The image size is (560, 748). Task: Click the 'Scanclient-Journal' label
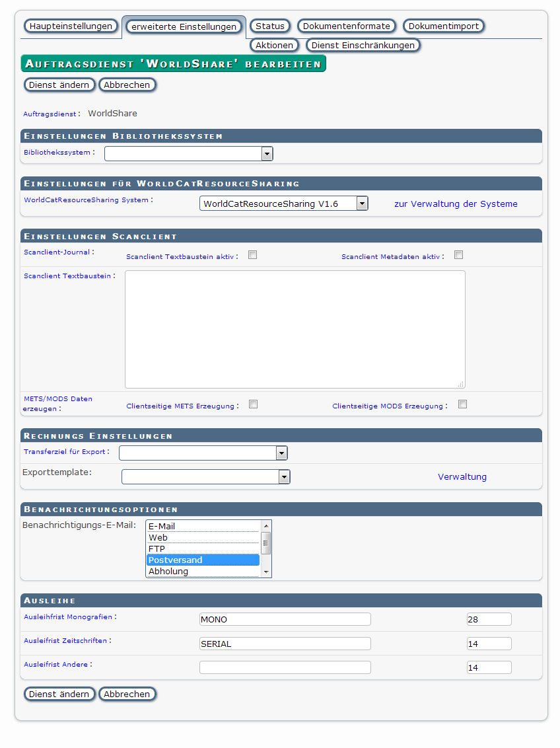click(x=57, y=252)
